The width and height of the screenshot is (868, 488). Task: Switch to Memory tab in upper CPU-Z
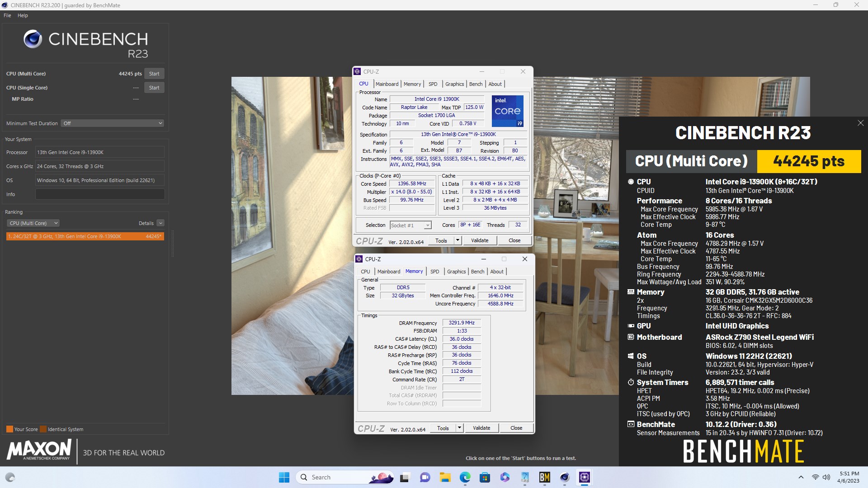pos(412,84)
